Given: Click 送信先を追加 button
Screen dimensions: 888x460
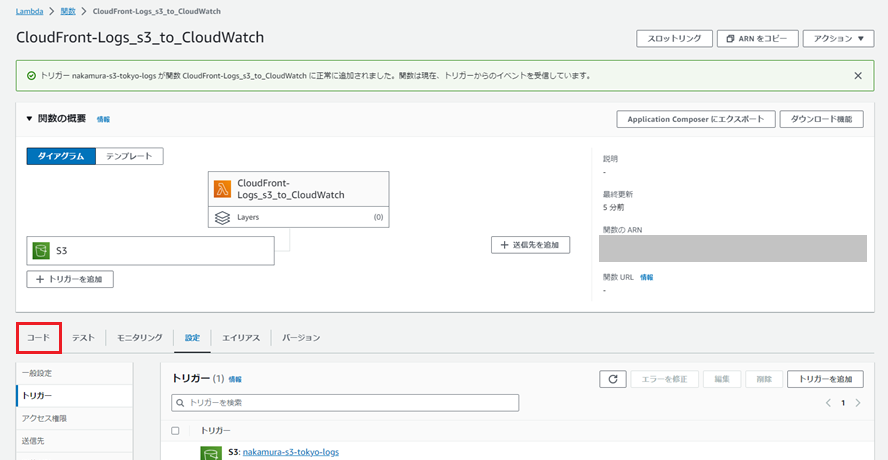Looking at the screenshot, I should coord(530,245).
